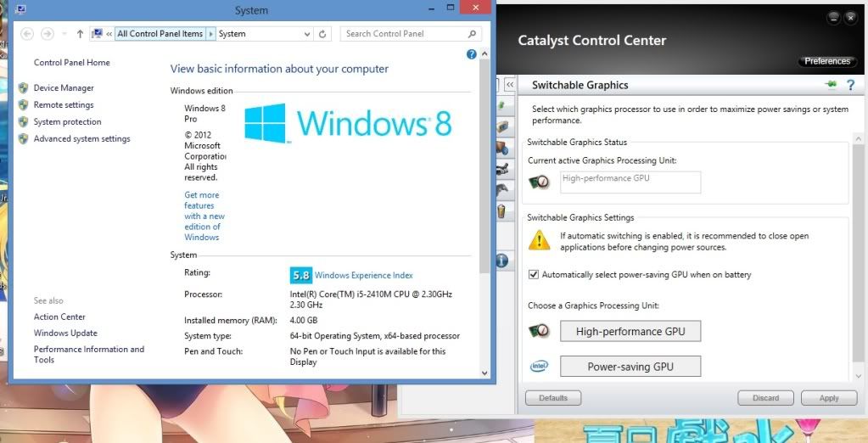Screen dimensions: 868x443
Task: Open Advanced system settings
Action: (82, 138)
